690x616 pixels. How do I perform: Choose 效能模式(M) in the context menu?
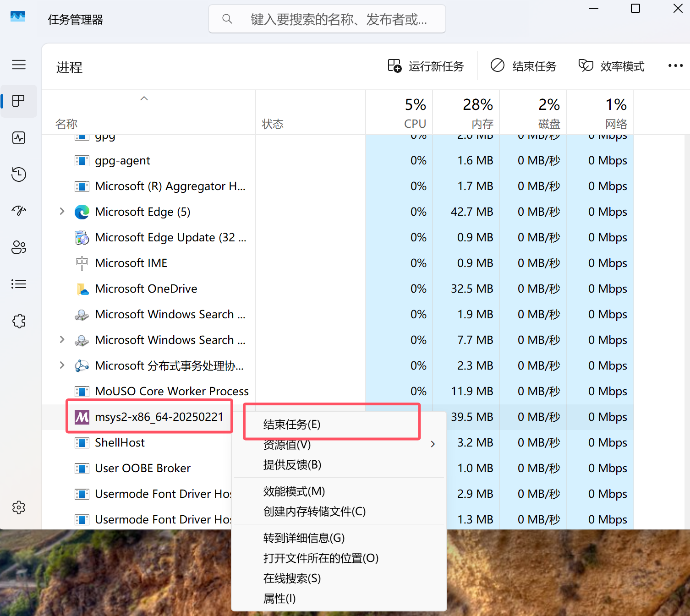[x=339, y=491]
